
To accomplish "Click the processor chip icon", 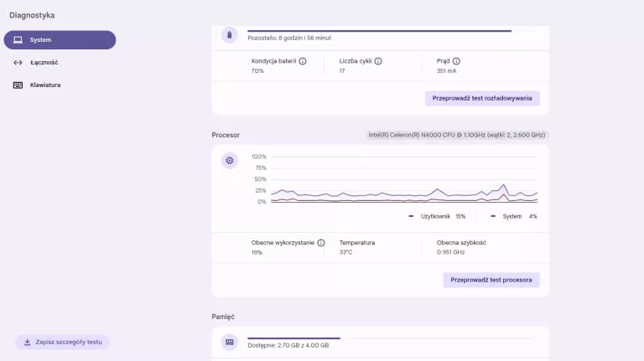I will (x=230, y=160).
